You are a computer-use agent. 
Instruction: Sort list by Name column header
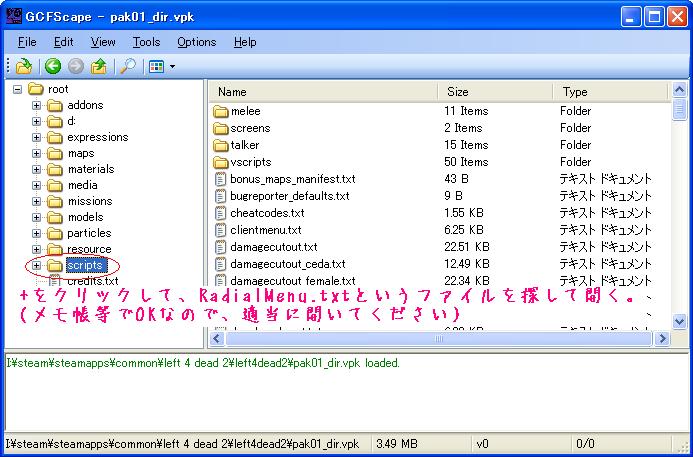click(323, 92)
